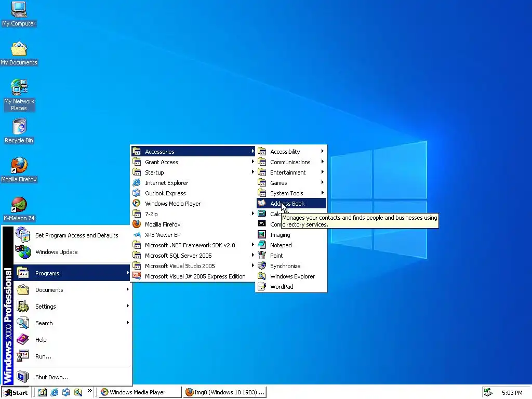The height and width of the screenshot is (399, 532).
Task: Switch to Windows Media Player taskbar button
Action: click(x=140, y=392)
